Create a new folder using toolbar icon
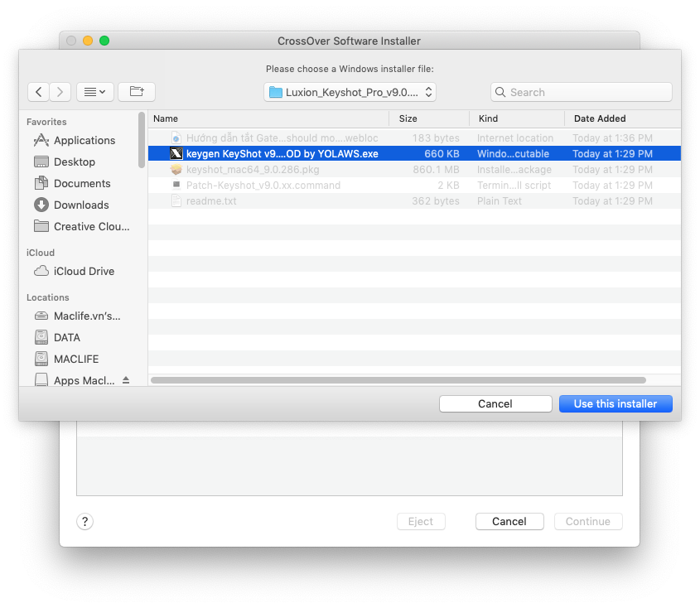Image resolution: width=700 pixels, height=608 pixels. pos(137,92)
